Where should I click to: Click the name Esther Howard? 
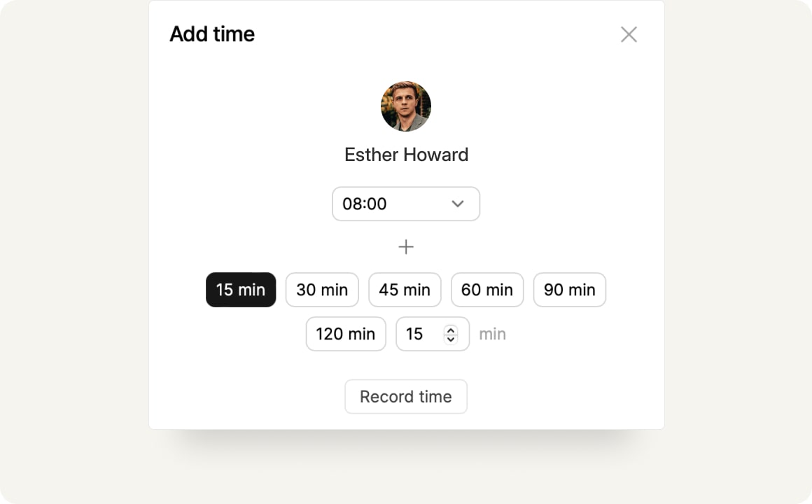406,155
